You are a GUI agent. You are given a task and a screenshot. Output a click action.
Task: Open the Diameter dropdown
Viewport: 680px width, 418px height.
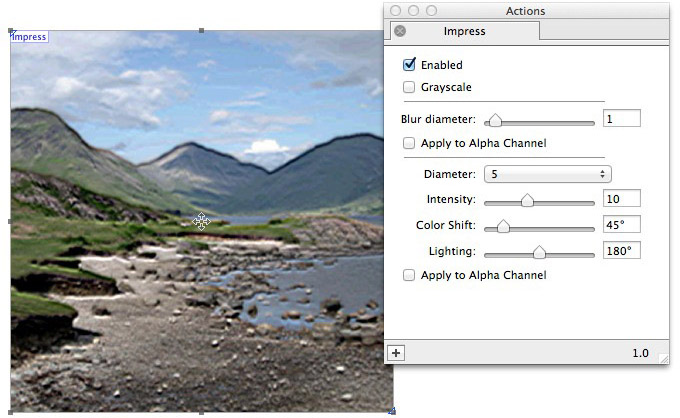click(x=547, y=174)
